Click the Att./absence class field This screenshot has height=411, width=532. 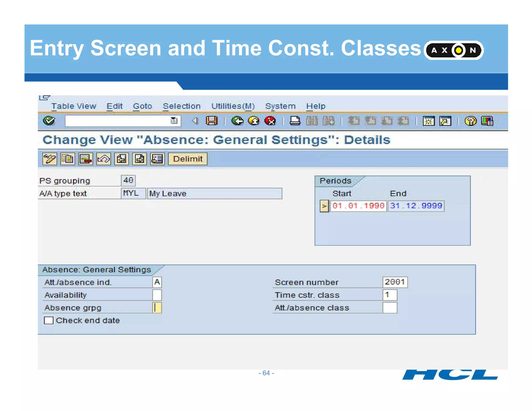tap(390, 308)
